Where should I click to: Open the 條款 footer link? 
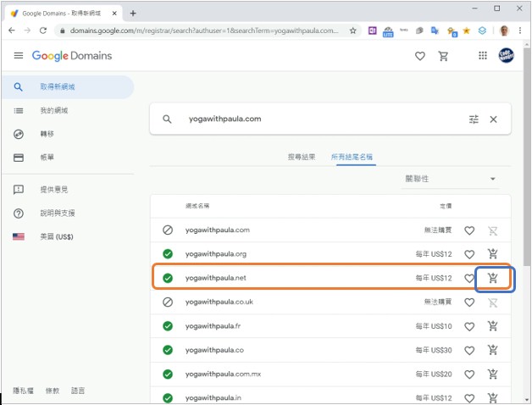(53, 391)
